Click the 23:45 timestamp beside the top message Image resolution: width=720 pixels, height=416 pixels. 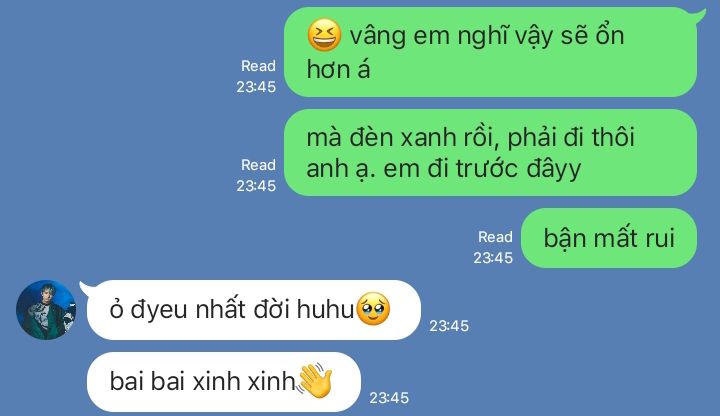(x=256, y=87)
